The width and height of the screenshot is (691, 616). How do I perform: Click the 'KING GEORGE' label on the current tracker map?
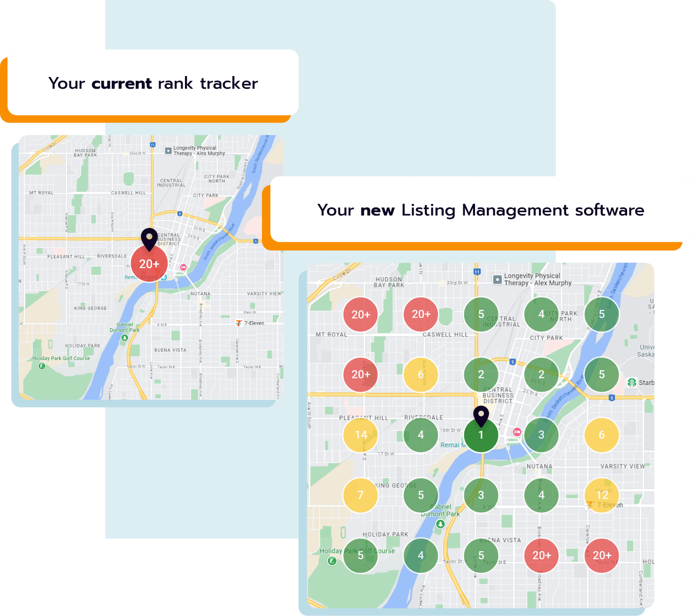coord(90,308)
